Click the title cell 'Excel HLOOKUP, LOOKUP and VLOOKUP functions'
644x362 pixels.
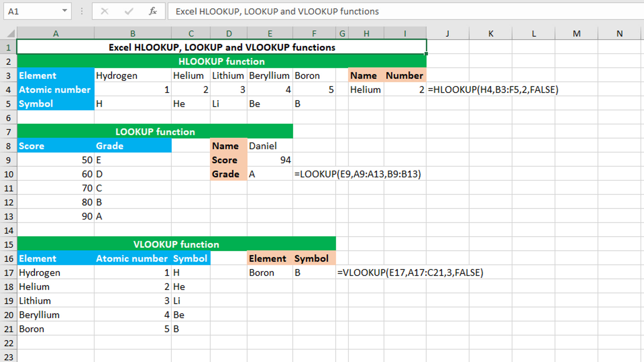[222, 47]
